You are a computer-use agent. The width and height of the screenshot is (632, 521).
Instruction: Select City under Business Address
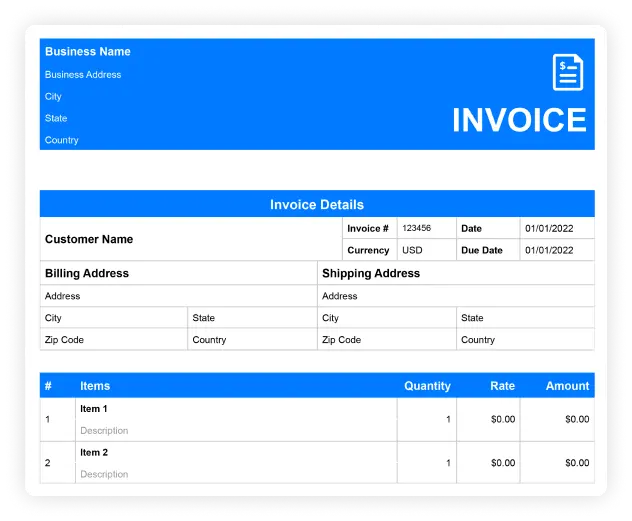coord(53,97)
